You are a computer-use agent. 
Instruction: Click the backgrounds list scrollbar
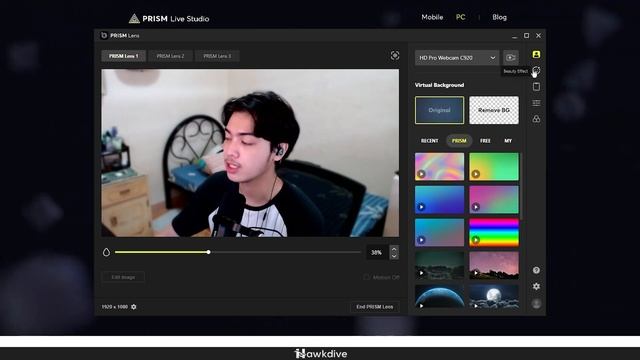521,186
